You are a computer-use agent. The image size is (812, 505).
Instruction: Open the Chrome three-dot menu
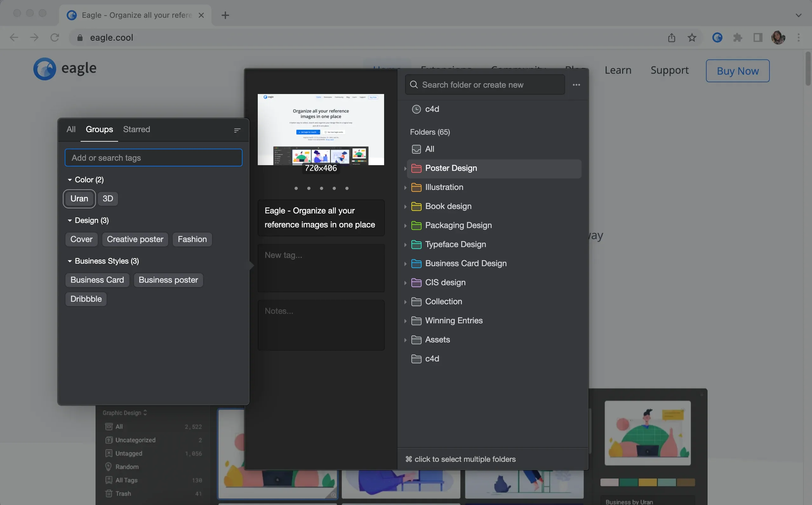coord(799,37)
